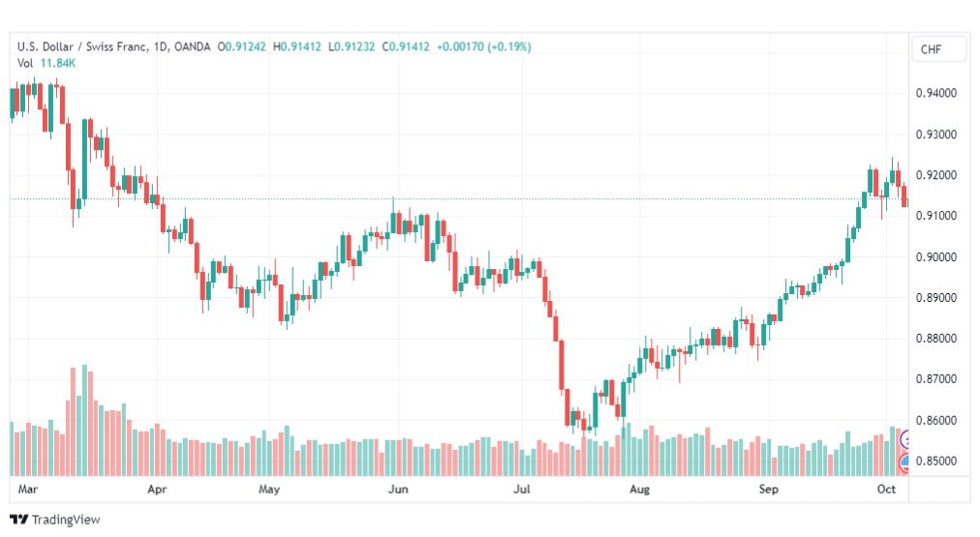Click the +0.00170 (+0.19%) change value

coord(484,46)
